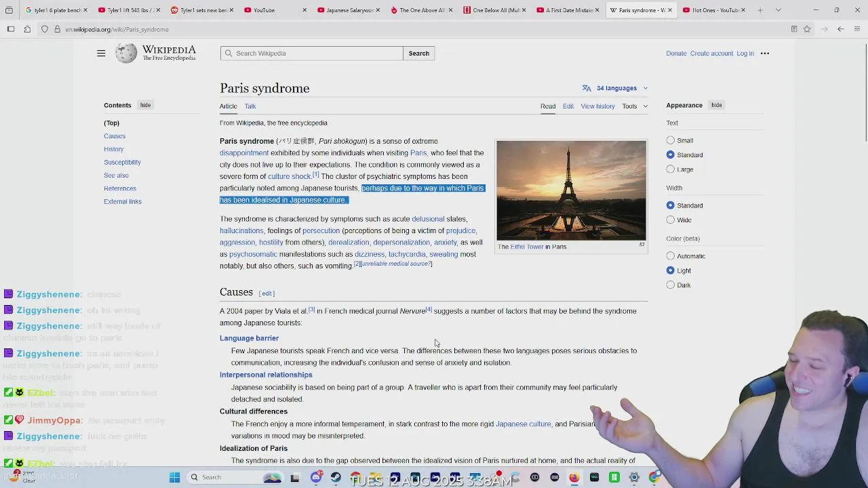The image size is (868, 488).
Task: Open the settings gear in taskbar
Action: click(634, 477)
